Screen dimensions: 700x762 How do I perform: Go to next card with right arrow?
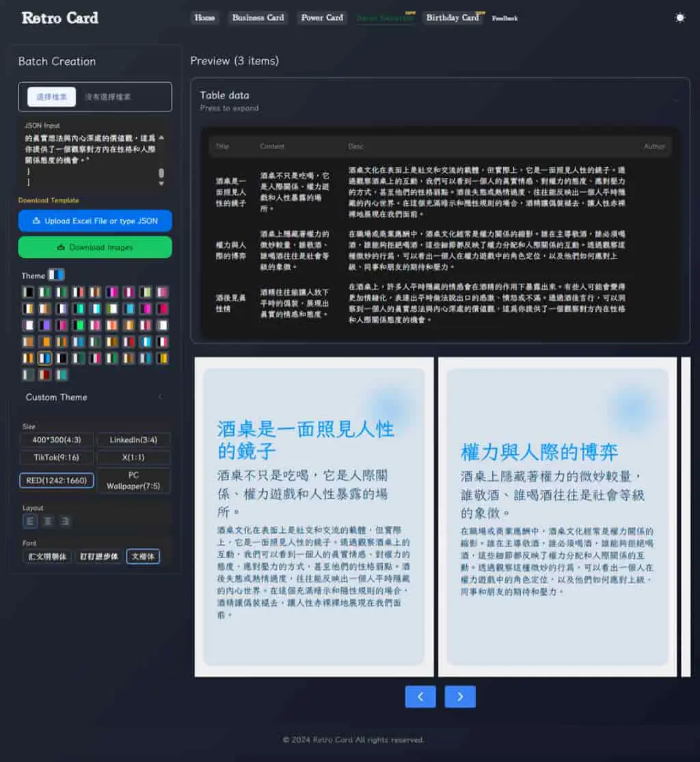coord(459,696)
